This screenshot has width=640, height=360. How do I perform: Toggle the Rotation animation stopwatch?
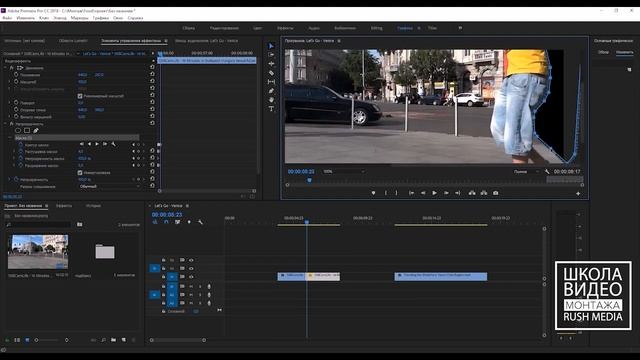click(16, 103)
